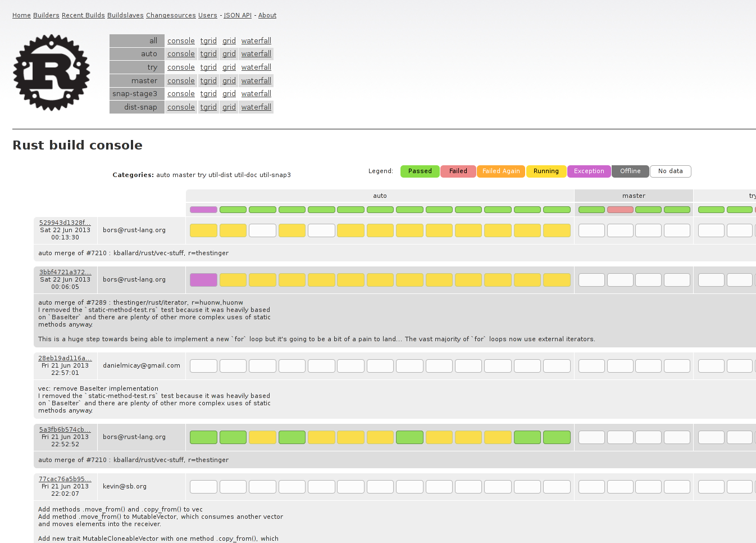Click first master box in 529943d1328f row

click(x=591, y=230)
